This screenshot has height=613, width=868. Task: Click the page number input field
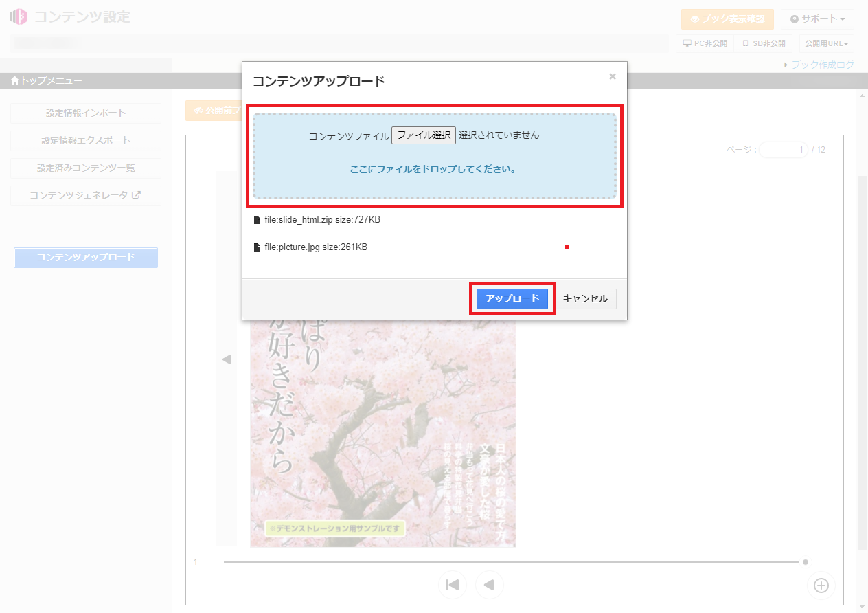pos(783,150)
